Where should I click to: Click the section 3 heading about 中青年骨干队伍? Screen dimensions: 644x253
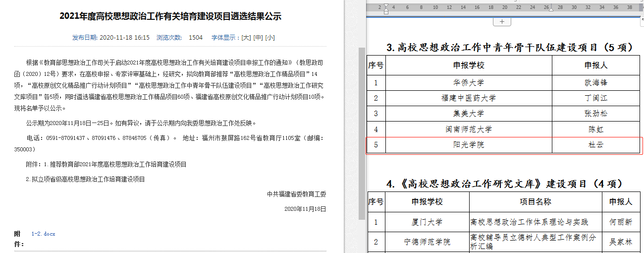click(x=509, y=48)
